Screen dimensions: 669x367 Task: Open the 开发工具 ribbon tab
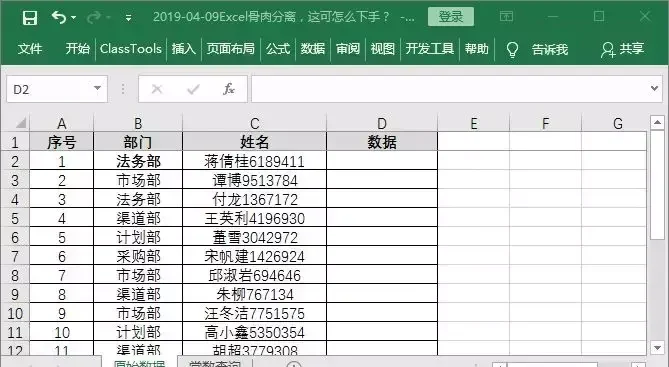pos(429,49)
